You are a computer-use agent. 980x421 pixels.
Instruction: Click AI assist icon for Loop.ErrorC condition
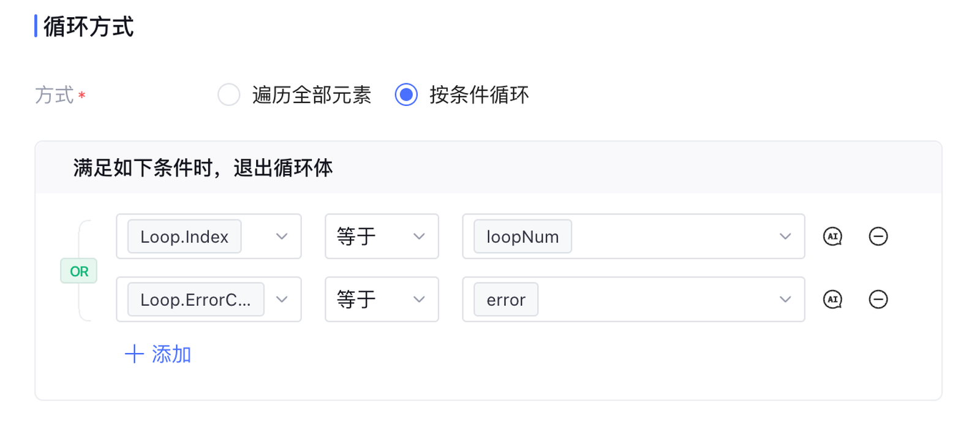(832, 300)
